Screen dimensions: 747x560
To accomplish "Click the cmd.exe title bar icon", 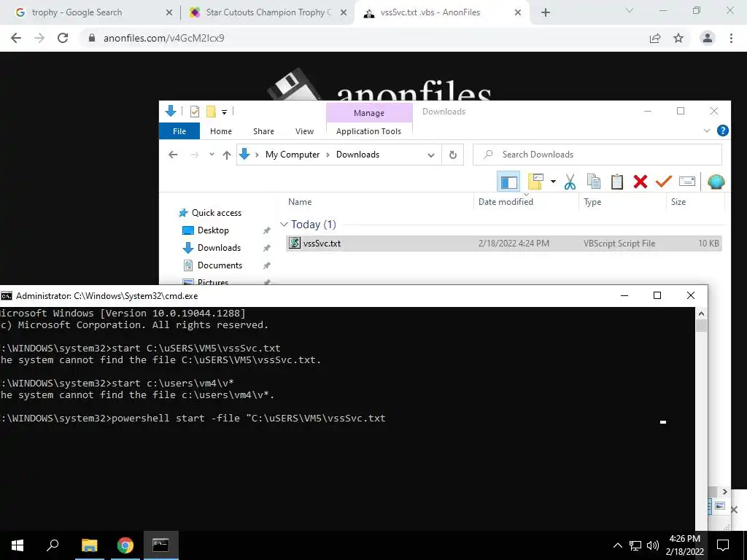I will tap(7, 296).
